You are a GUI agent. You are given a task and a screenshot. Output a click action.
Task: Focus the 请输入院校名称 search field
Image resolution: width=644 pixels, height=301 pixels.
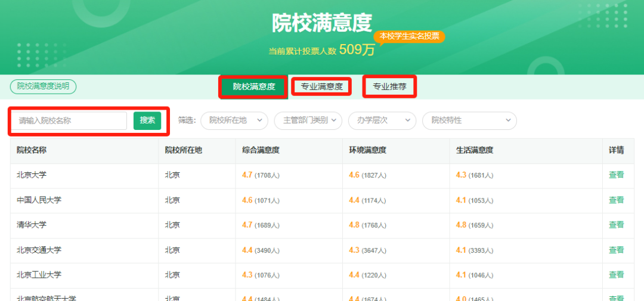click(69, 121)
